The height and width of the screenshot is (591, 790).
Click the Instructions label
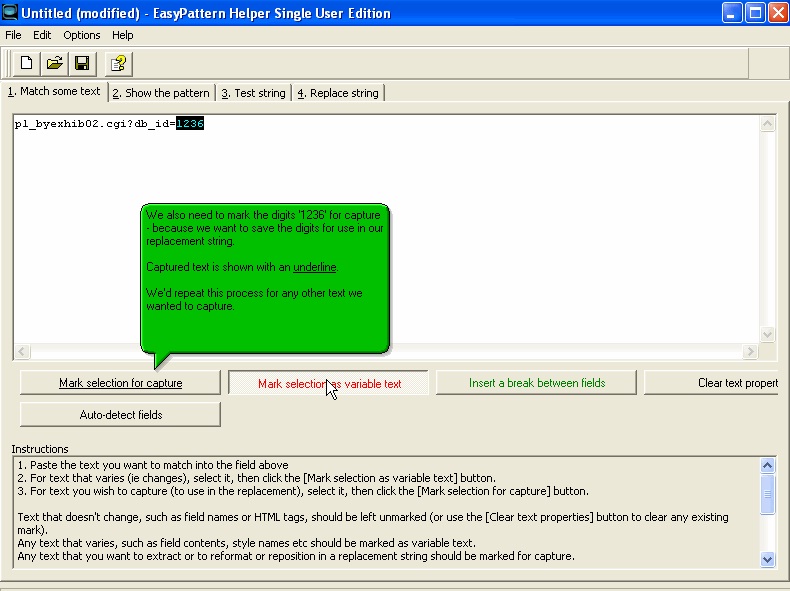click(40, 449)
